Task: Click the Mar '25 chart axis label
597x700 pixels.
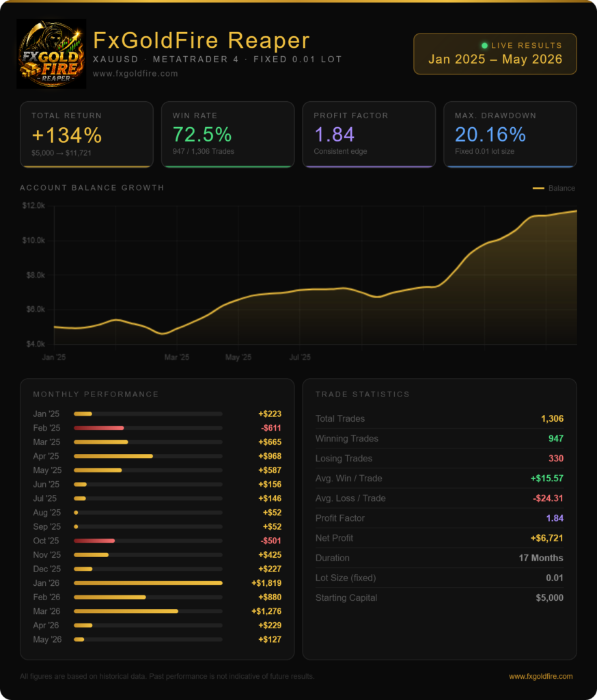Action: click(x=177, y=357)
